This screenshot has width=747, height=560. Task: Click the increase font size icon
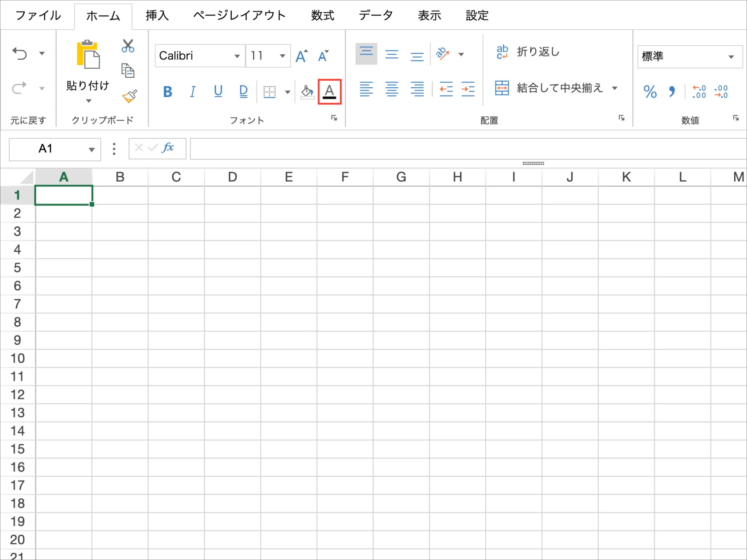[301, 56]
